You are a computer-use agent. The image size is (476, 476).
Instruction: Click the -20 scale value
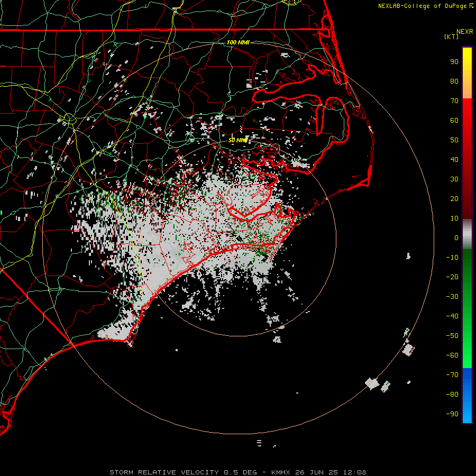(452, 277)
